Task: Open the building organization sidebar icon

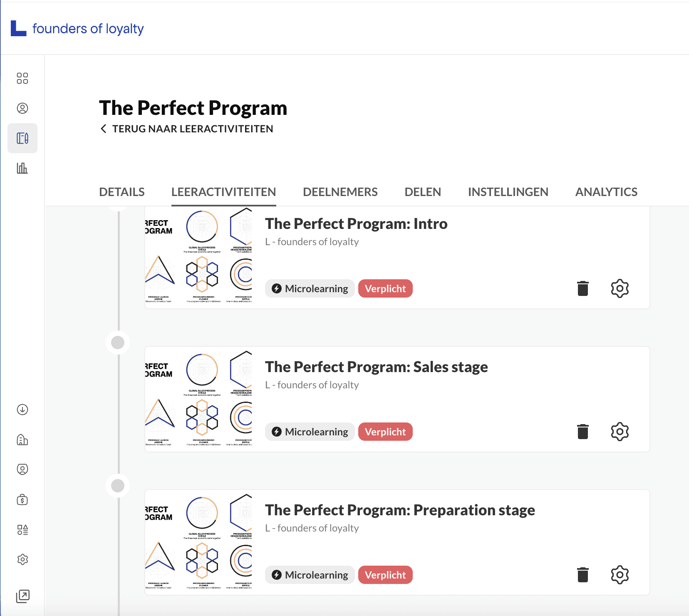Action: point(22,440)
